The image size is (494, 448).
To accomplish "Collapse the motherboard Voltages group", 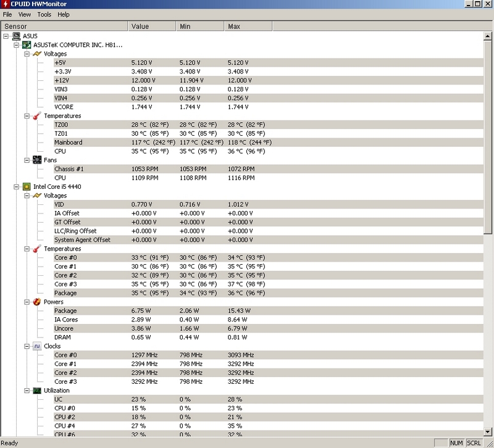I will click(x=27, y=54).
